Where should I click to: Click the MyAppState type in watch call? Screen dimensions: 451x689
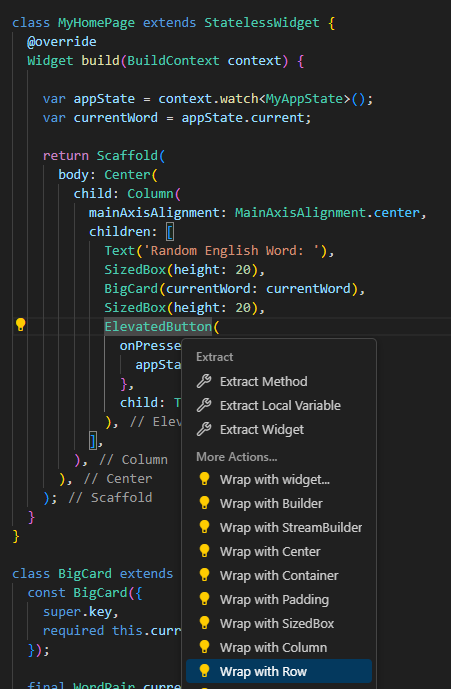(304, 98)
